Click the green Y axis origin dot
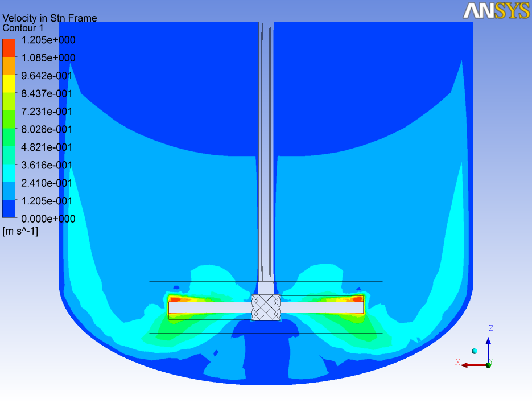Image resolution: width=532 pixels, height=403 pixels. click(488, 364)
